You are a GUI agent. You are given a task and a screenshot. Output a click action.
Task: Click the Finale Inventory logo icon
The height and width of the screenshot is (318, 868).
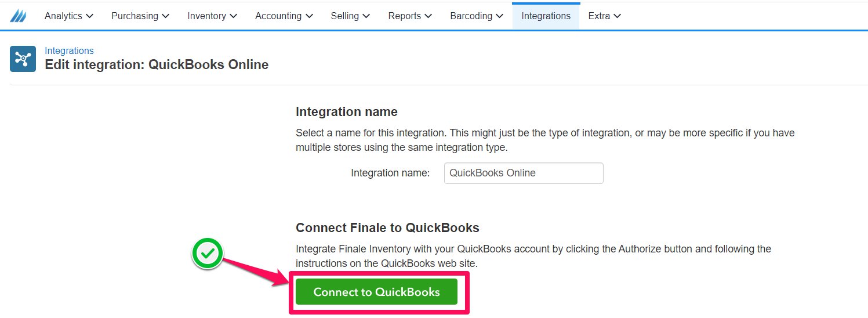pos(18,16)
